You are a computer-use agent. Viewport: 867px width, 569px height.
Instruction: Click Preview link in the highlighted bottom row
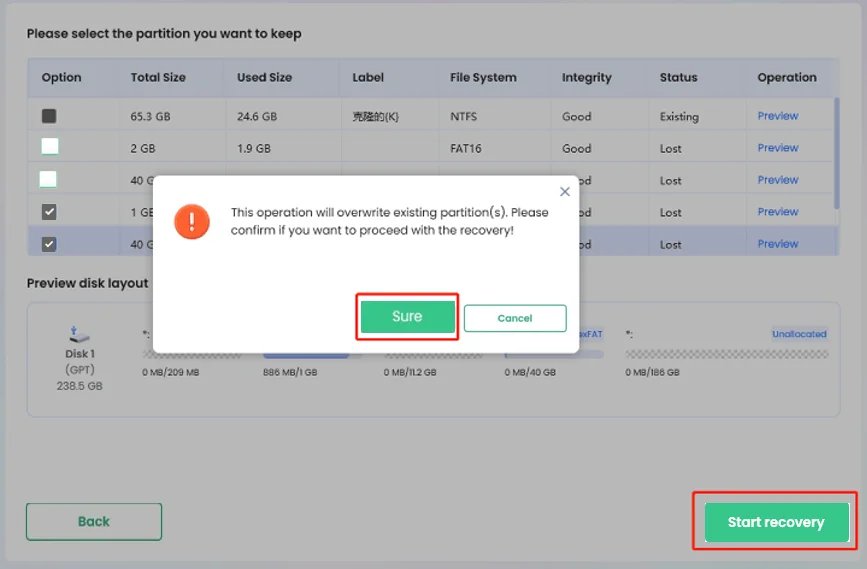coord(777,244)
